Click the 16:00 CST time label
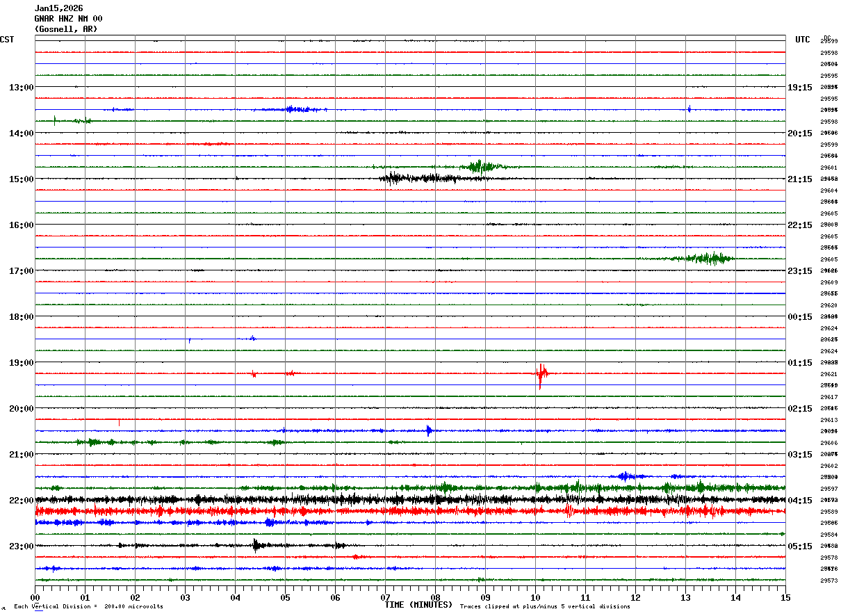The image size is (841, 616). pos(21,225)
